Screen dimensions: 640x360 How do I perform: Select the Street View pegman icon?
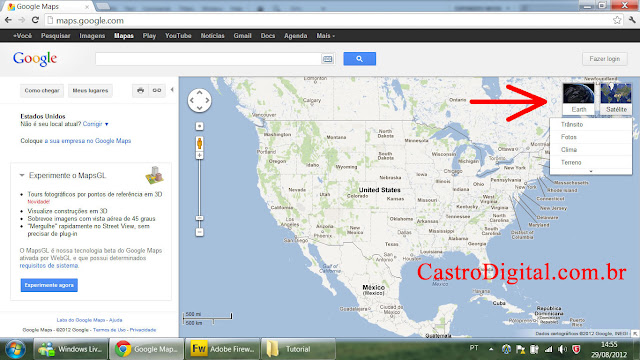[x=199, y=143]
